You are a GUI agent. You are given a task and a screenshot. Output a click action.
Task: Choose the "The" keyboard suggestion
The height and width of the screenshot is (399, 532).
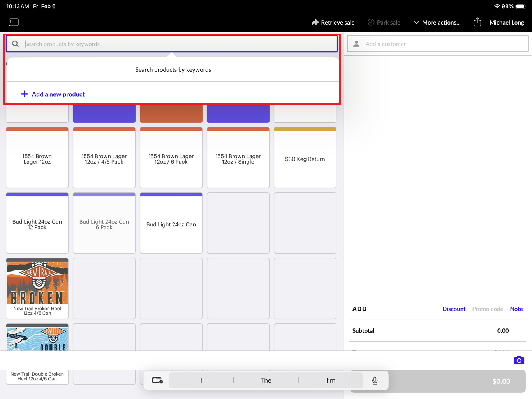266,380
